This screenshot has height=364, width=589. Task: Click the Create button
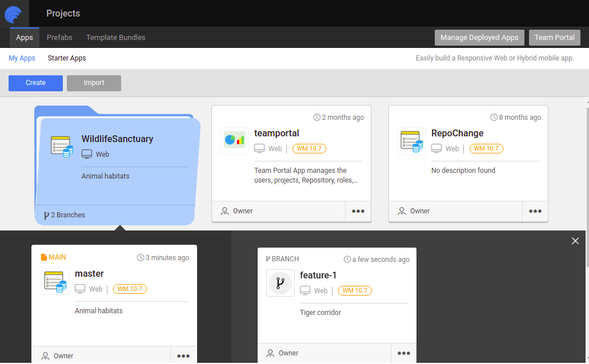(x=35, y=83)
